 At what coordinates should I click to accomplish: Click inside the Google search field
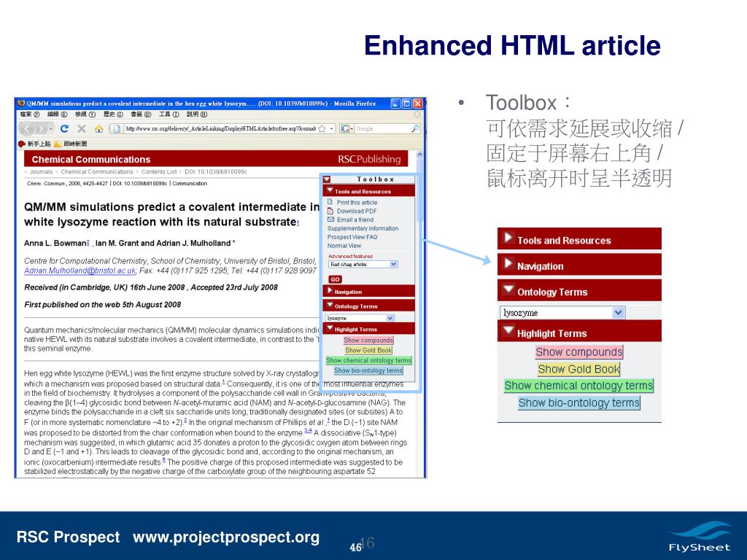point(382,128)
